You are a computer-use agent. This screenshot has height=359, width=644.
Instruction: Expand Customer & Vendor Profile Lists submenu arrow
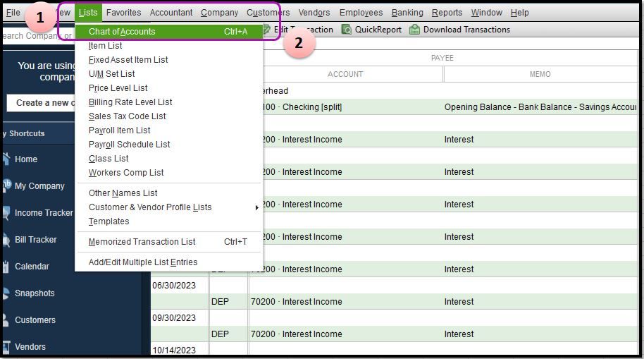tap(256, 207)
